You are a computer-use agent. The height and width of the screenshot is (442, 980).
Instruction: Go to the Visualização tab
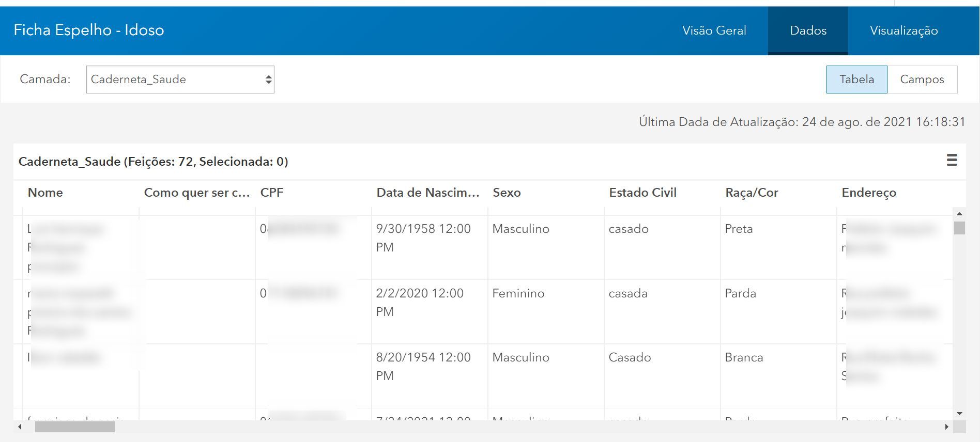[904, 30]
